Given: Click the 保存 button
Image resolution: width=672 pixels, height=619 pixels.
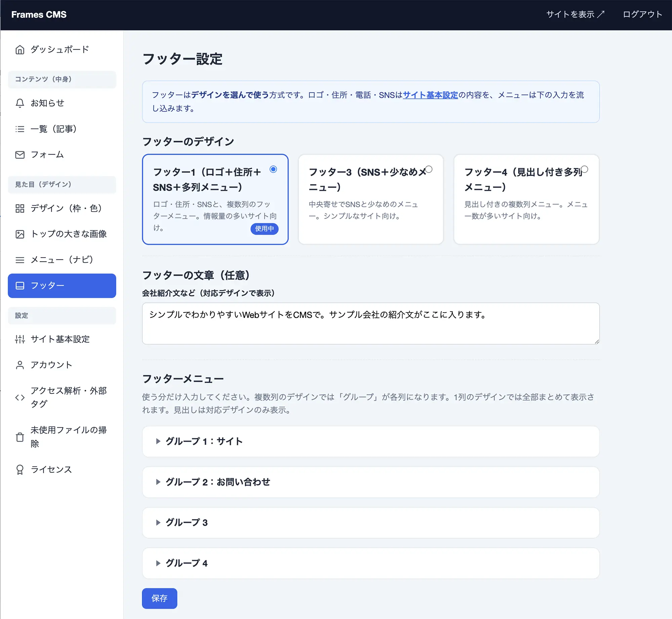Looking at the screenshot, I should [x=160, y=598].
